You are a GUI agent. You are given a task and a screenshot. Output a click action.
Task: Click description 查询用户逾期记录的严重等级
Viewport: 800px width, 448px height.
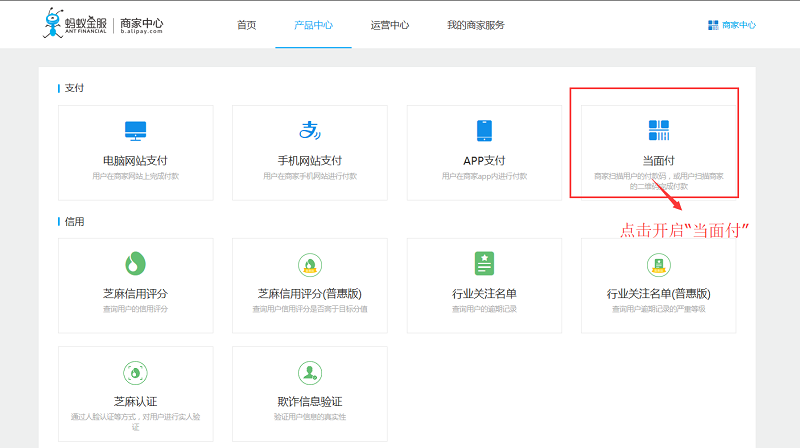659,309
